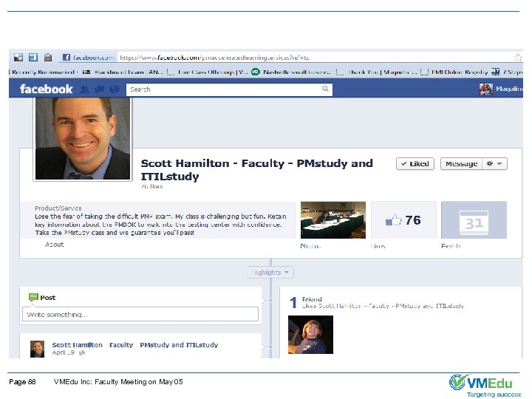Click the clipboard toolbar icon
532x399 pixels.
pos(48,58)
